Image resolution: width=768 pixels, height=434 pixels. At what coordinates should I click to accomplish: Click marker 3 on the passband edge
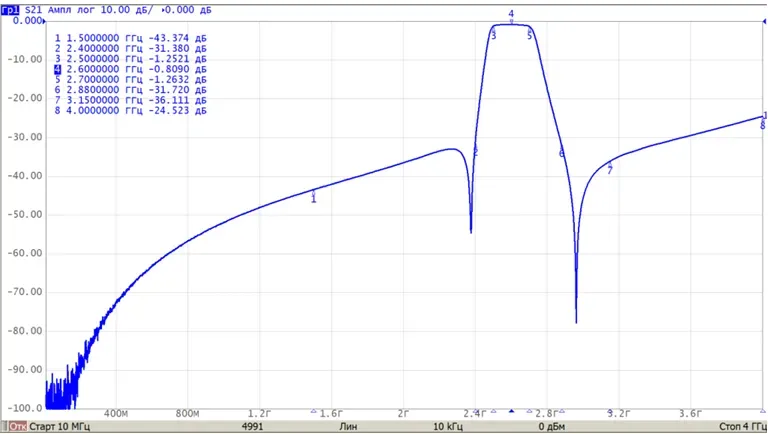click(x=494, y=34)
